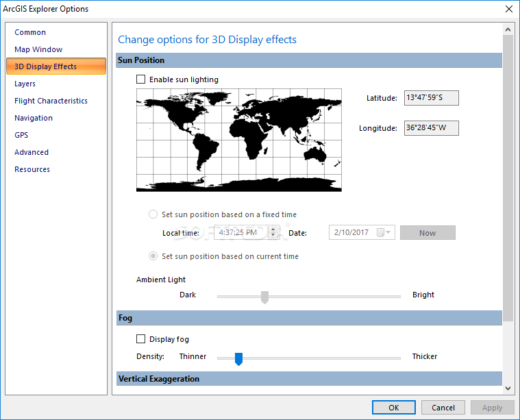This screenshot has height=420, width=520.
Task: Click the Longitude field
Action: coord(432,128)
